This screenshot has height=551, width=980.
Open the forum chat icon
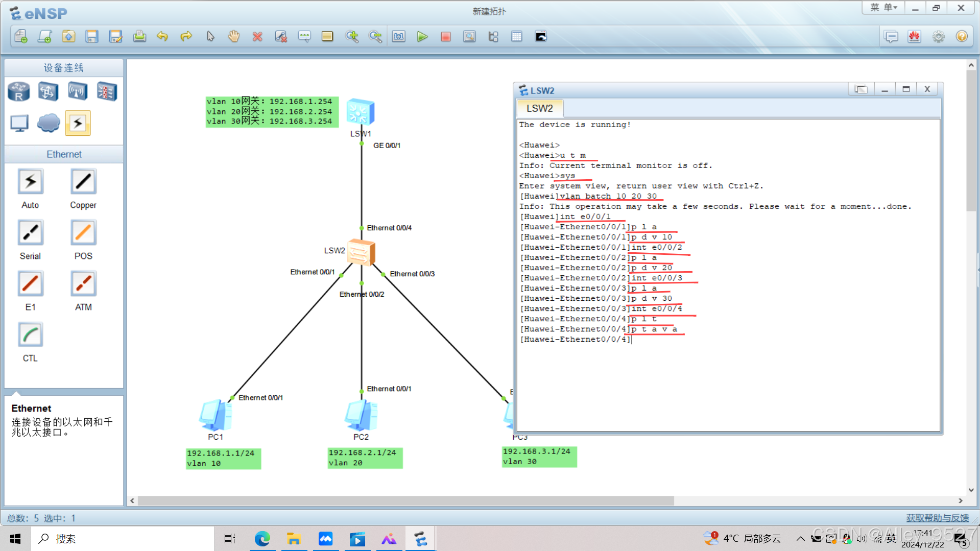click(891, 36)
